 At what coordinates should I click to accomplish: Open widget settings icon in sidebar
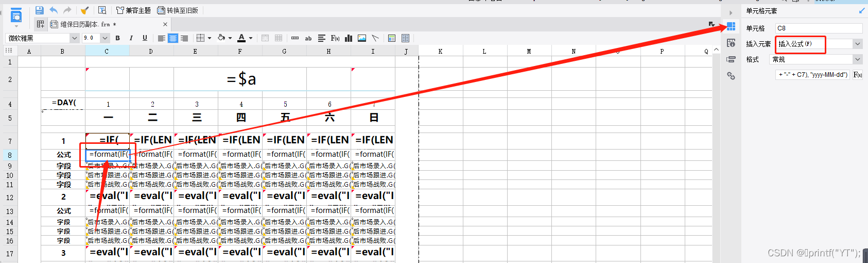pos(731,59)
